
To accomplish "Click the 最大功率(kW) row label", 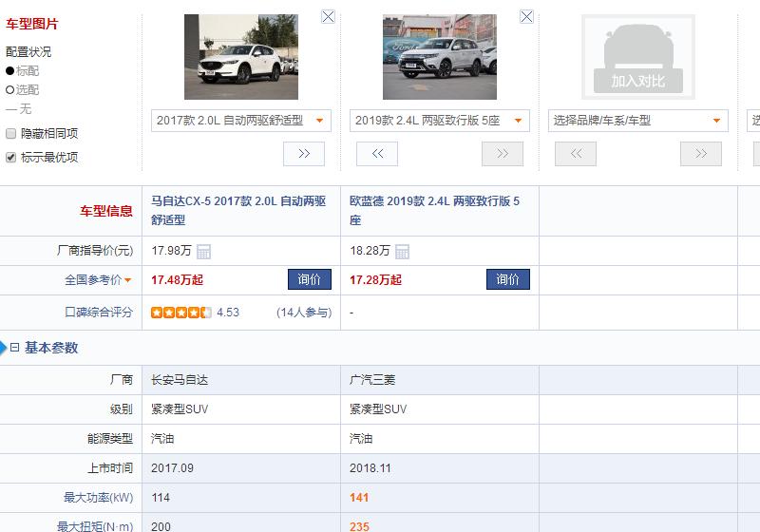I will (99, 498).
